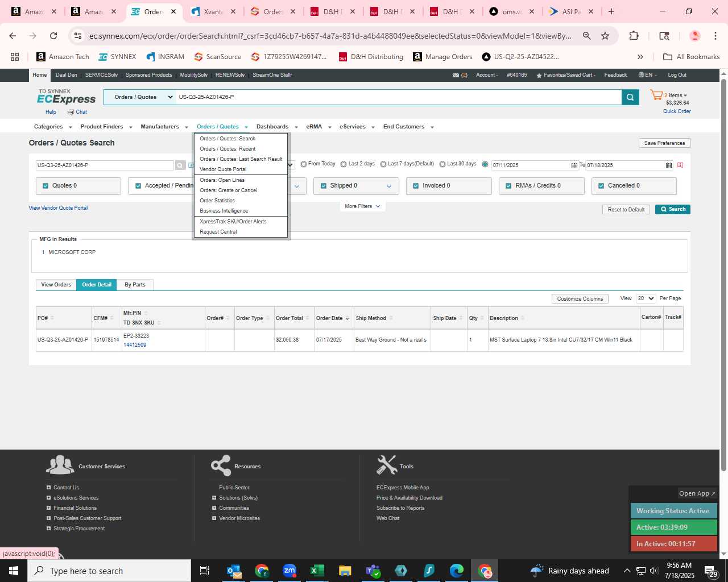Expand the Manufacturers menu
728x582 pixels.
point(164,127)
